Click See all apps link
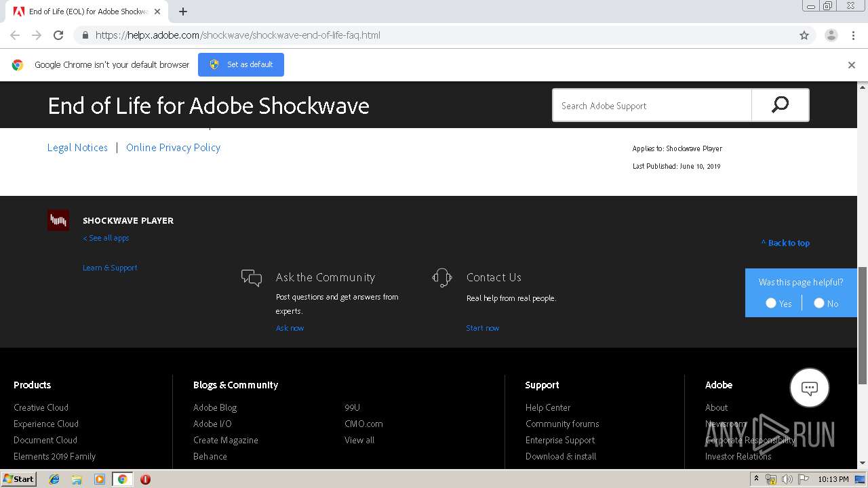This screenshot has width=868, height=488. [106, 238]
